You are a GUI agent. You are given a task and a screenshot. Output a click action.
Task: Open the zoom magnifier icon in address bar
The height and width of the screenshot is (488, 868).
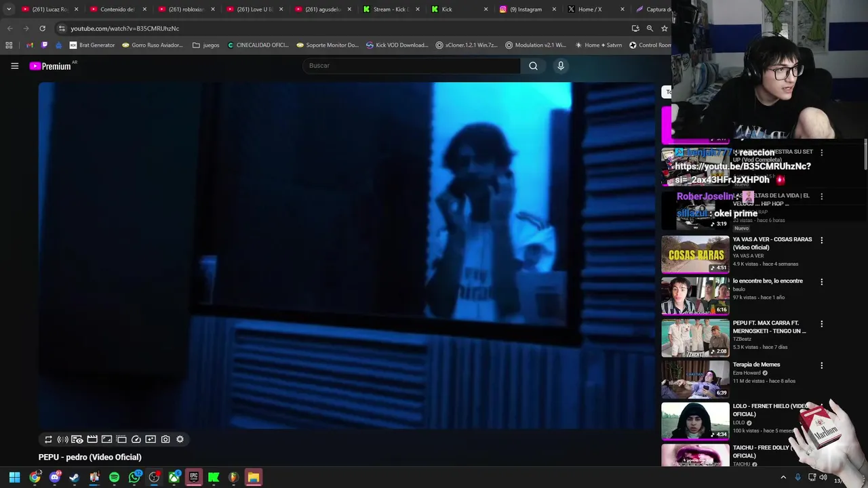(650, 28)
